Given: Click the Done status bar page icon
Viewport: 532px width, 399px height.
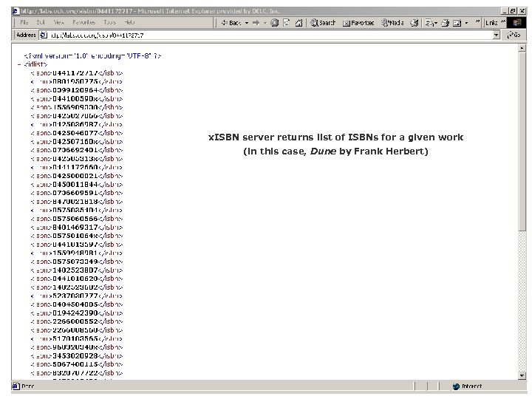Looking at the screenshot, I should tap(16, 386).
